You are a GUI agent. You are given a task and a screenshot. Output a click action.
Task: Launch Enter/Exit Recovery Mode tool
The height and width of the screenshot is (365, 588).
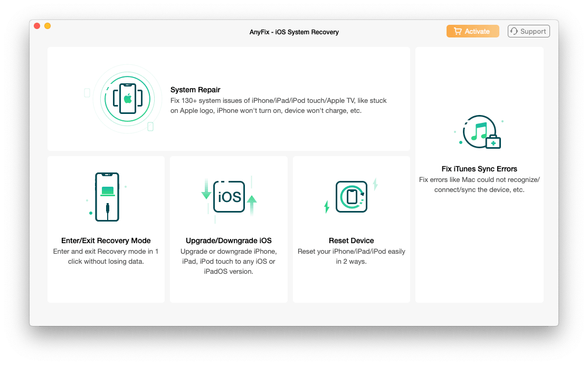(106, 229)
